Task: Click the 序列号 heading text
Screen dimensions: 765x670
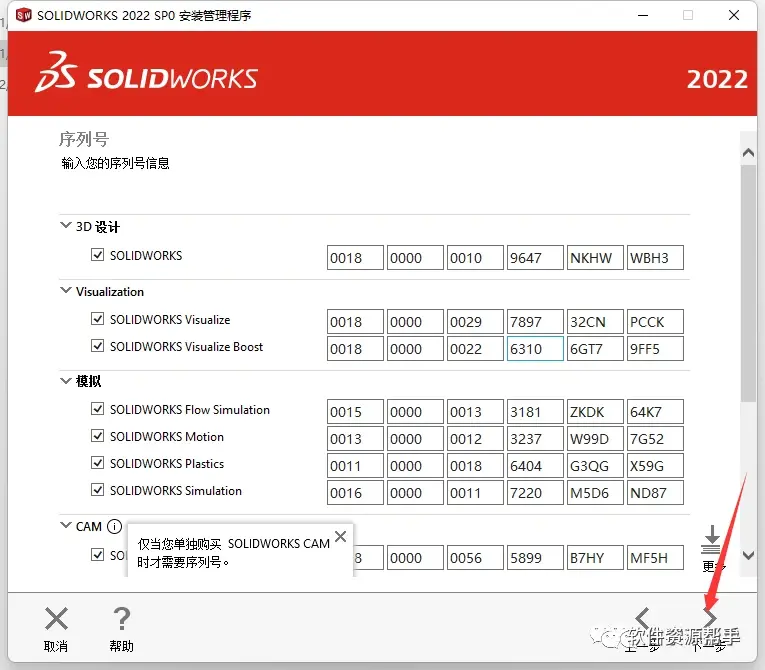Action: [84, 139]
